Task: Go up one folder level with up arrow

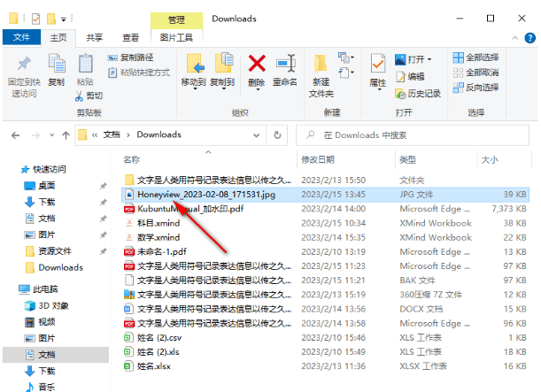Action: 62,135
